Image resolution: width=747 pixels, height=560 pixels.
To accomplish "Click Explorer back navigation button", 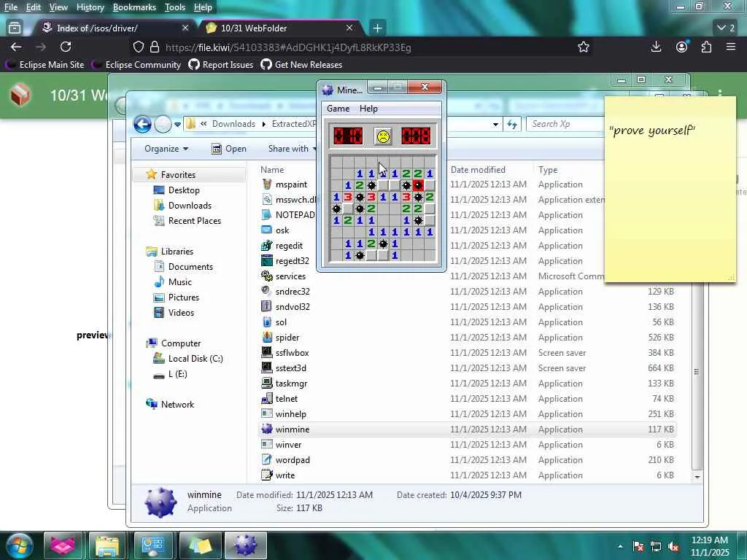I will pos(142,124).
